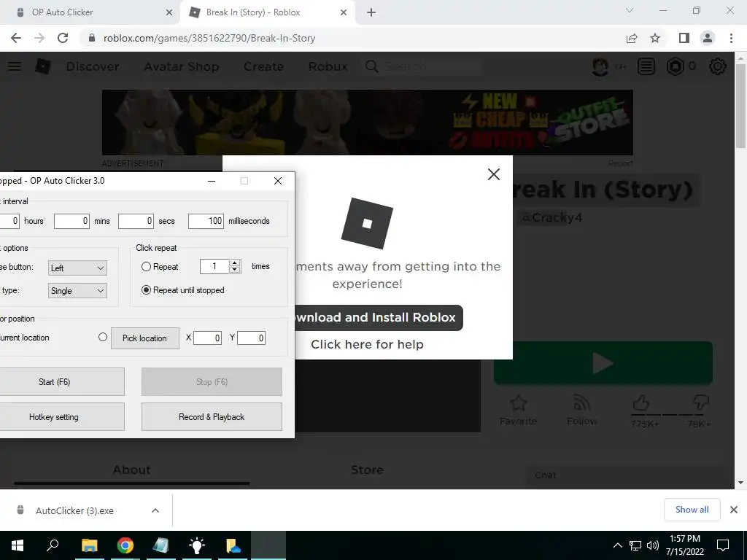The height and width of the screenshot is (560, 747).
Task: Follow the game icon
Action: tap(581, 404)
